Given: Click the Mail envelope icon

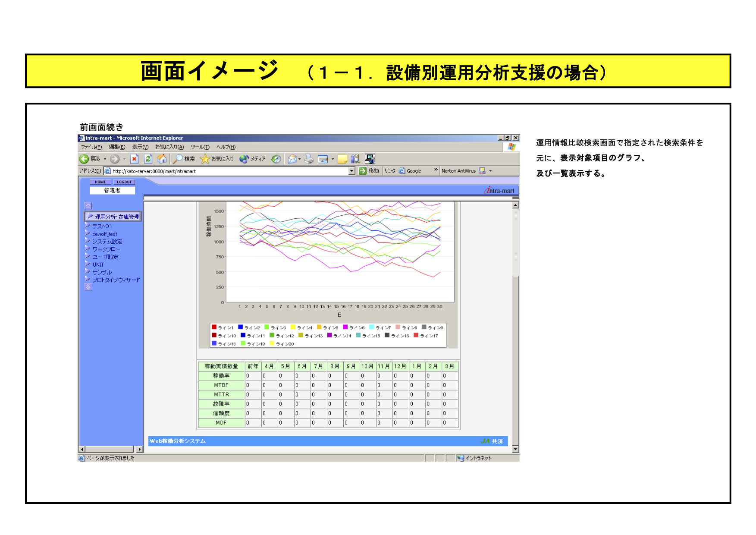Looking at the screenshot, I should pos(292,159).
